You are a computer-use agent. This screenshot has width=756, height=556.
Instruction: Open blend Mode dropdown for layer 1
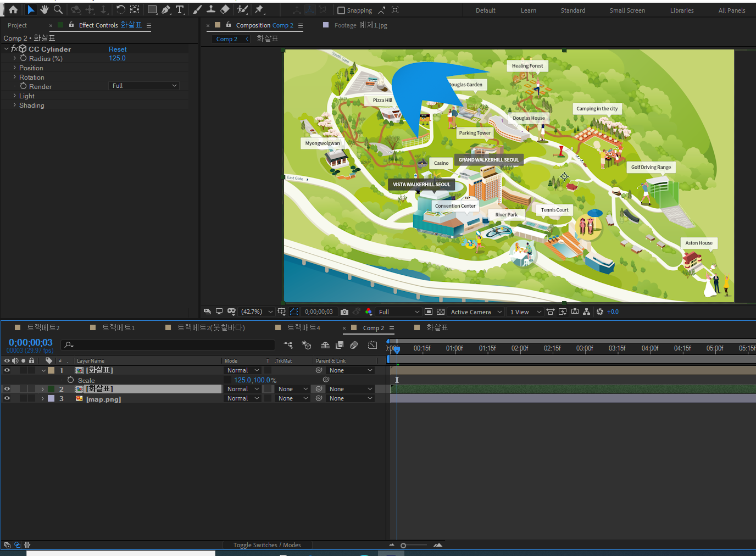(x=243, y=370)
